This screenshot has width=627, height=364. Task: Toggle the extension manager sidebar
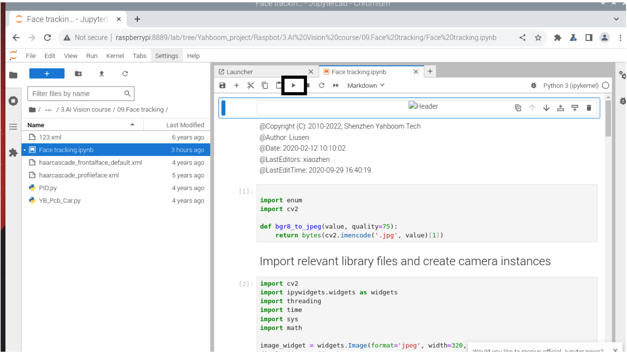pyautogui.click(x=13, y=153)
